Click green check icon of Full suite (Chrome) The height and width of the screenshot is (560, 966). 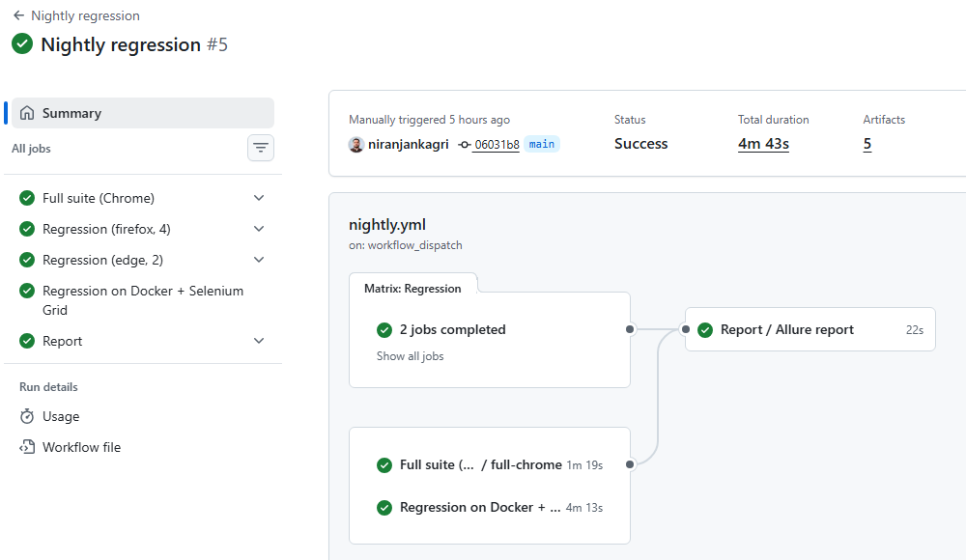pyautogui.click(x=27, y=198)
